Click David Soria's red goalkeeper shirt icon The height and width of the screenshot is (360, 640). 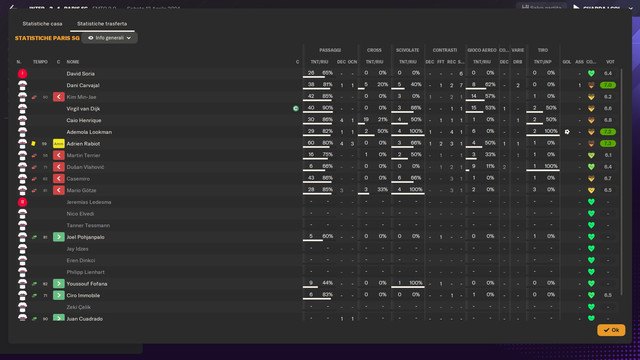coord(22,73)
